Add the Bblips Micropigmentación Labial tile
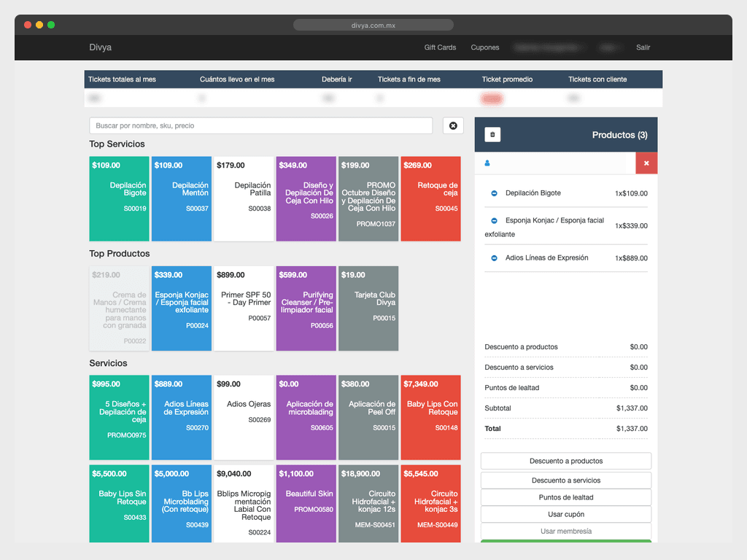 [244, 504]
